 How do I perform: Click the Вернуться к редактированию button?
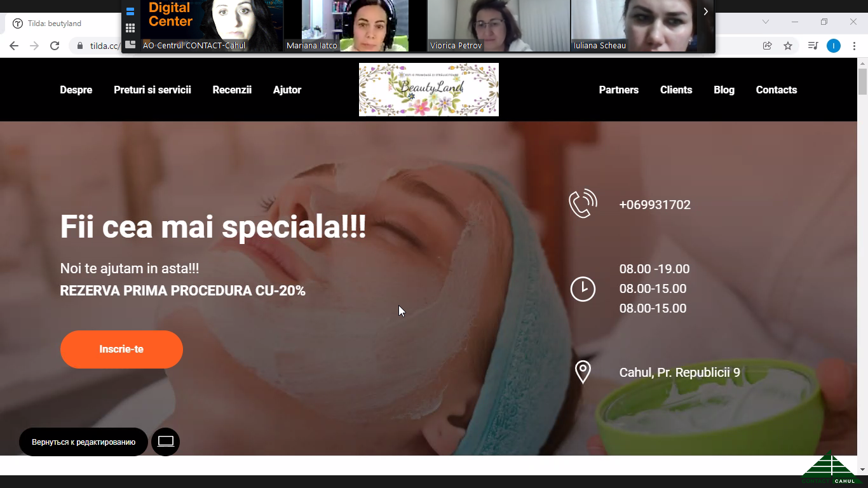tap(84, 442)
